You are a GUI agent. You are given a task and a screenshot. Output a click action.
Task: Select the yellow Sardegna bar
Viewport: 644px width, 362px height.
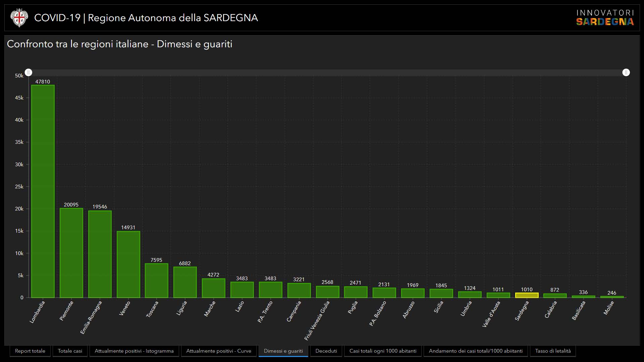527,295
